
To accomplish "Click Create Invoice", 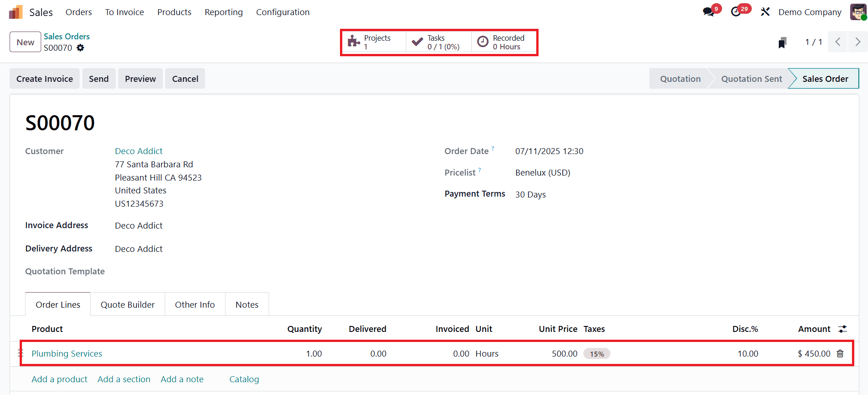I will [45, 79].
